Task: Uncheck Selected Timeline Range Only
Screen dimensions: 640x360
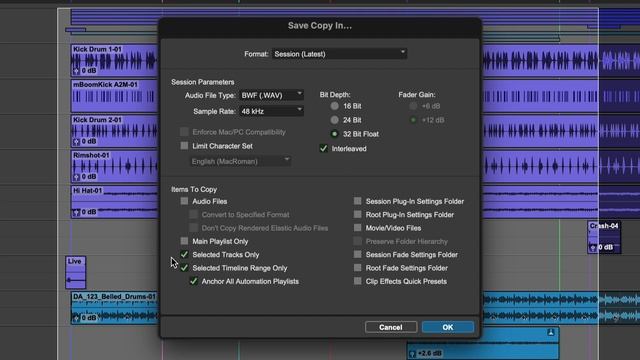Action: coord(184,268)
